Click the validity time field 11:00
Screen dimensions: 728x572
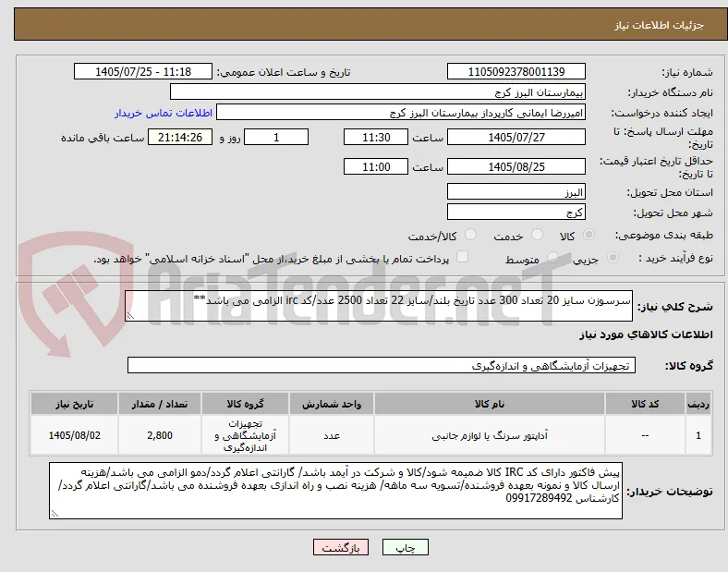click(376, 166)
